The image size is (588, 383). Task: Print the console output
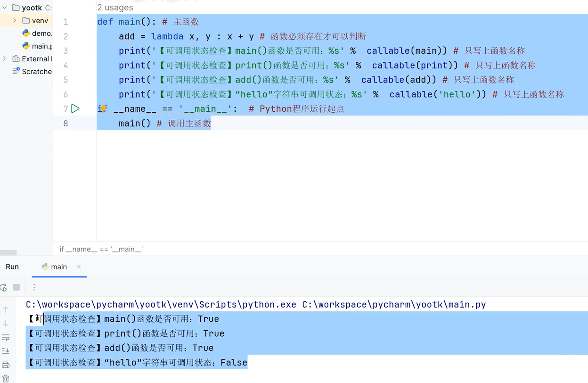6,365
